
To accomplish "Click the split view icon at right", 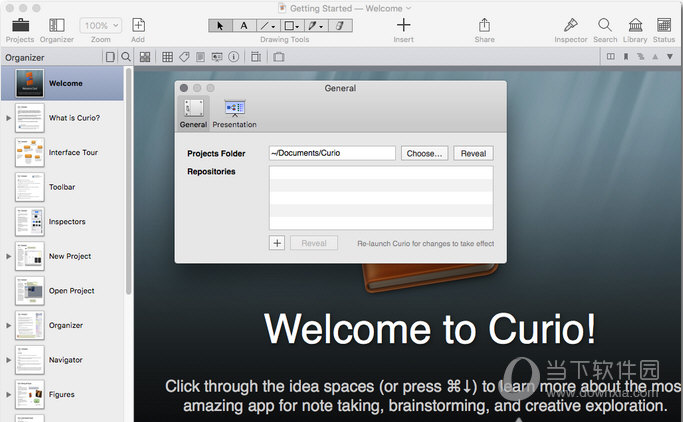I will click(x=611, y=57).
